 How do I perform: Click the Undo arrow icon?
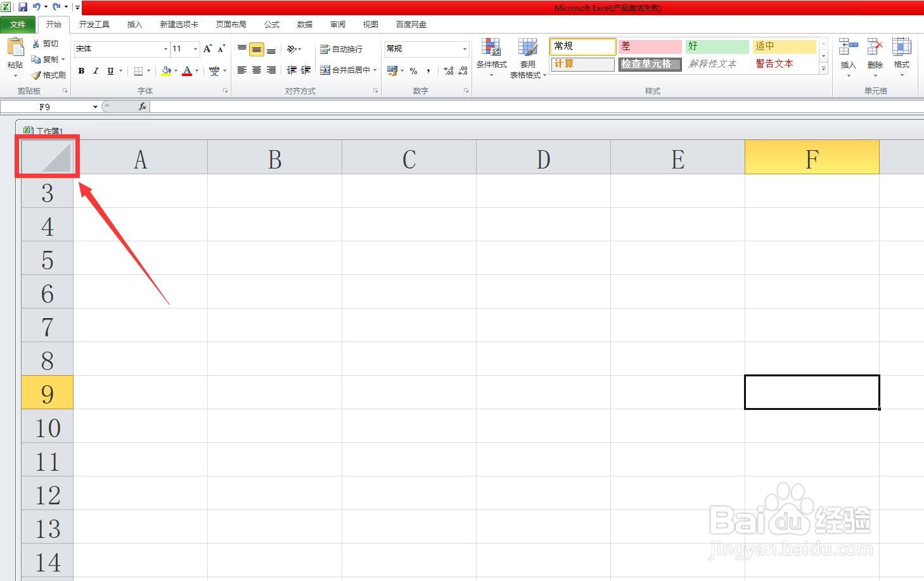(37, 7)
